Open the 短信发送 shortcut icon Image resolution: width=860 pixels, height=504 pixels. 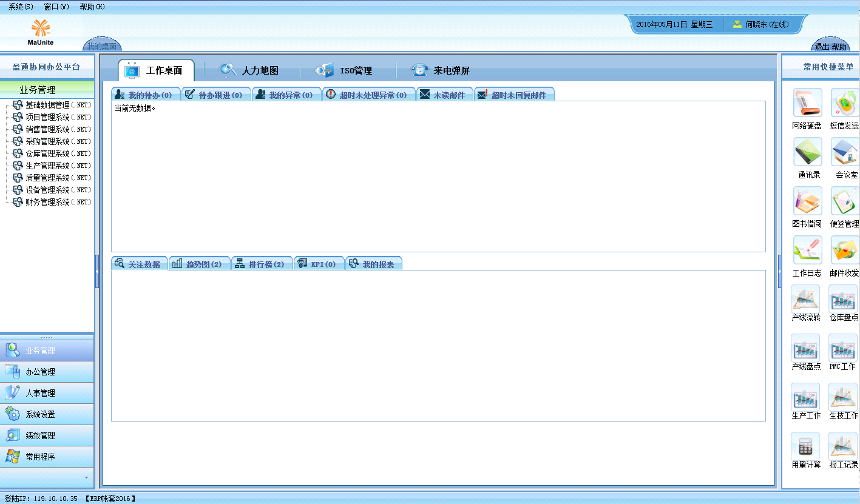pos(845,102)
